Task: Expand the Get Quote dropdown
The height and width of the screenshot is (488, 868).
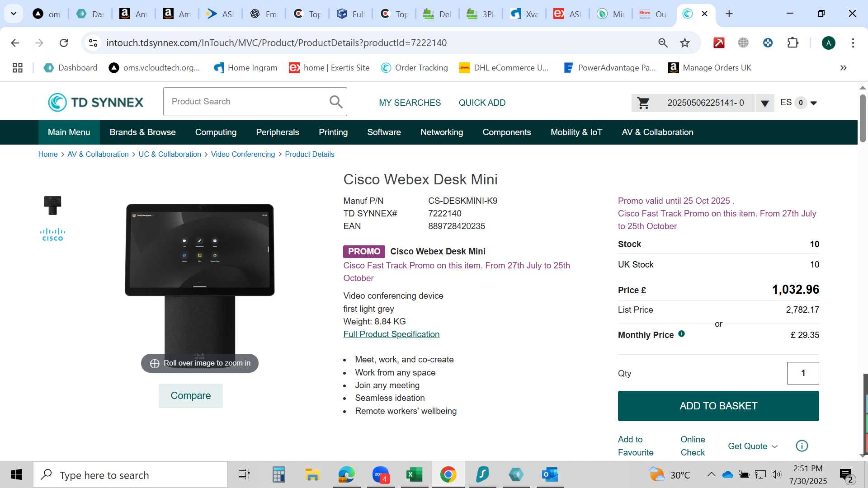Action: click(753, 446)
